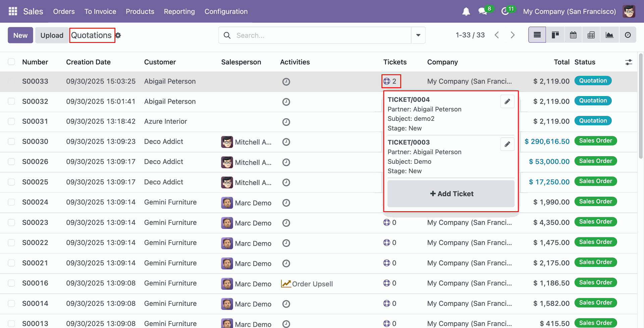Expand the search options dropdown arrow
The image size is (644, 328).
tap(418, 35)
